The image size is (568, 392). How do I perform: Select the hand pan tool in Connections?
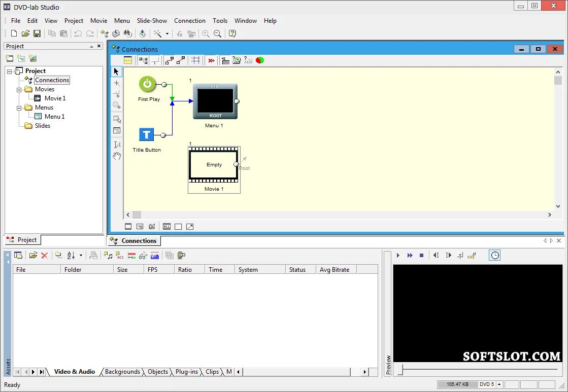[117, 156]
